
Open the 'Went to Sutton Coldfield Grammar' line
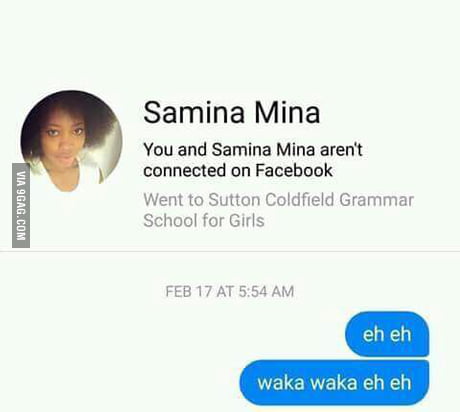[278, 200]
